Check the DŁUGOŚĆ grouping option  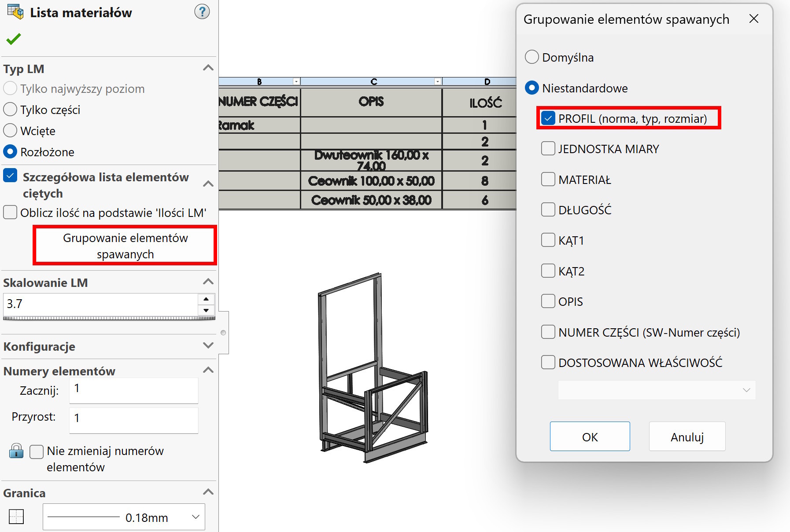(x=548, y=210)
